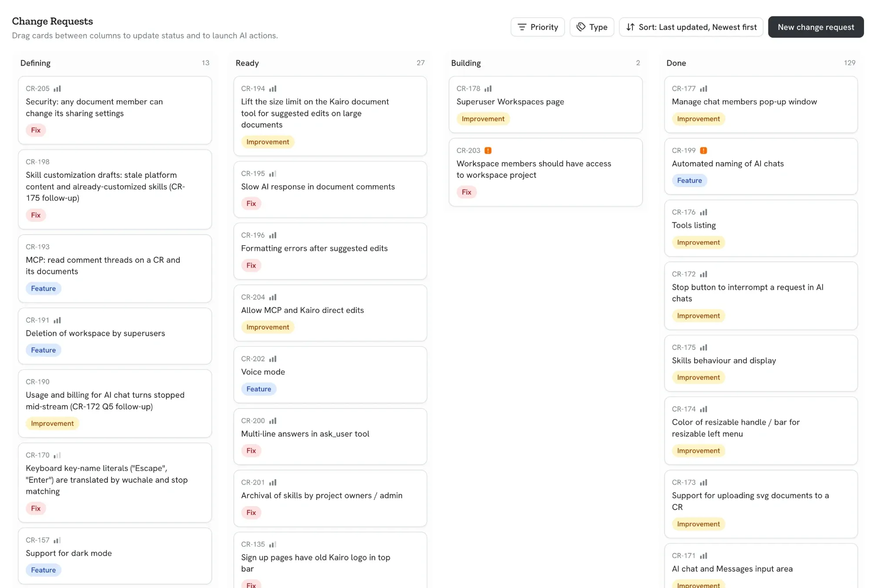Click the priority bars icon on CR-178
This screenshot has height=588, width=879.
(x=488, y=89)
